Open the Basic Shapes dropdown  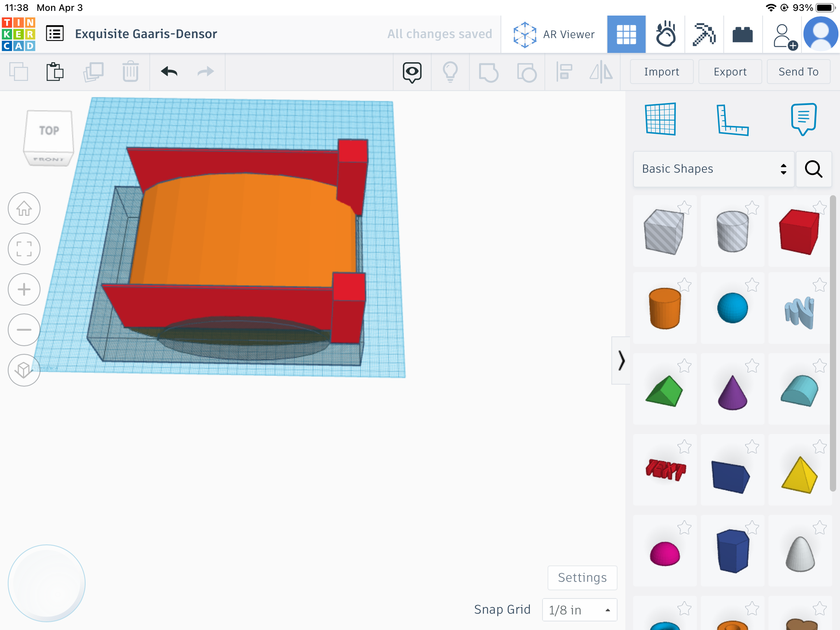tap(714, 169)
